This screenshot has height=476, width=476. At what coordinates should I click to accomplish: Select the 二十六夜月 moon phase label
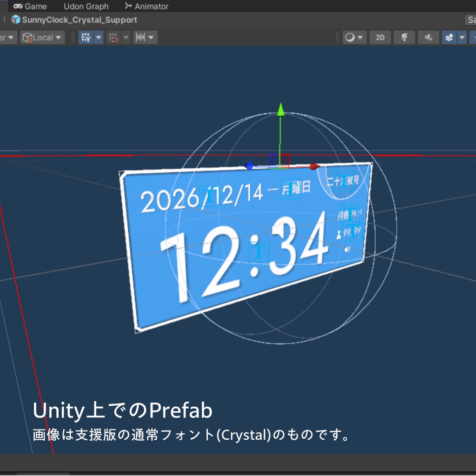click(x=343, y=181)
